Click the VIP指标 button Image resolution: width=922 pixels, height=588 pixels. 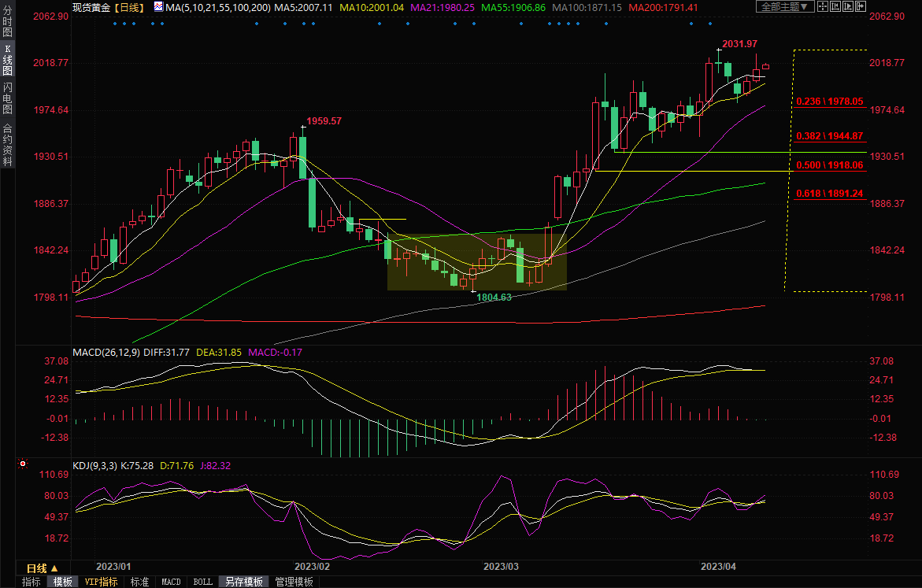click(x=102, y=582)
